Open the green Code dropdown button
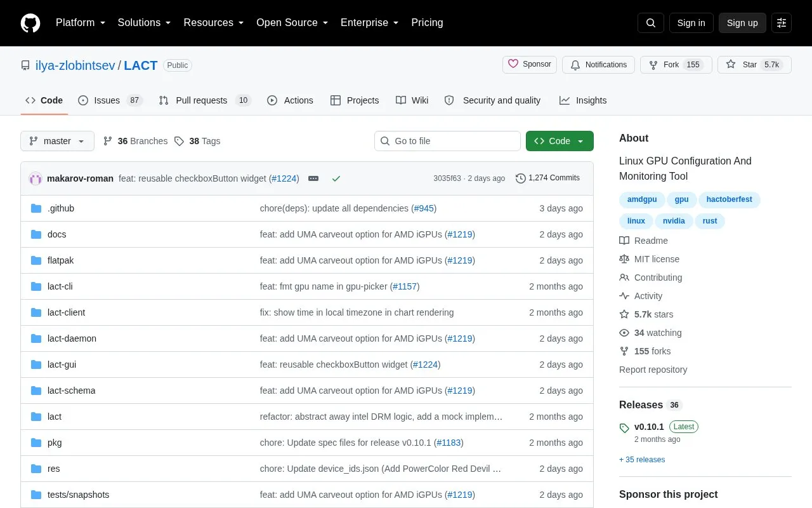The width and height of the screenshot is (812, 508). click(x=560, y=141)
